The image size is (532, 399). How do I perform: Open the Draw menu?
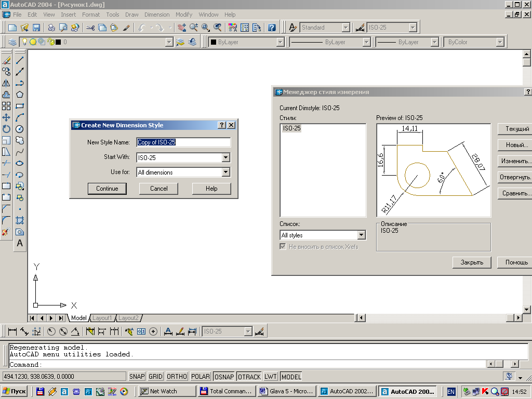131,15
